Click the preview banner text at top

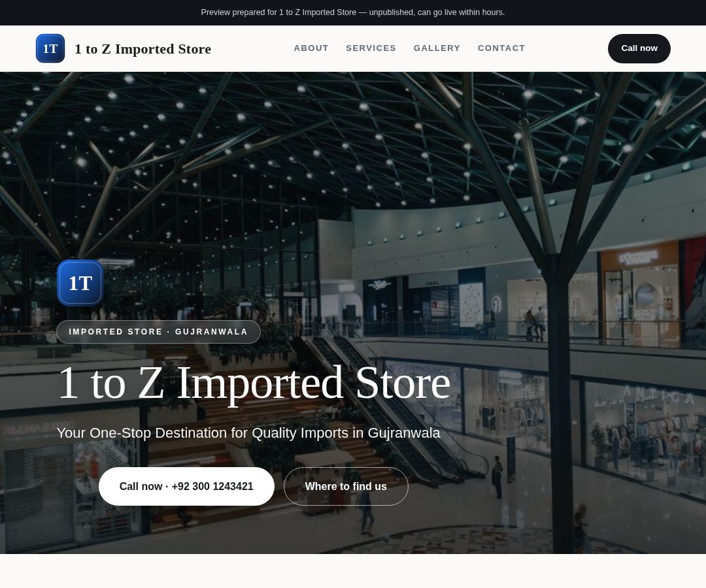point(352,12)
